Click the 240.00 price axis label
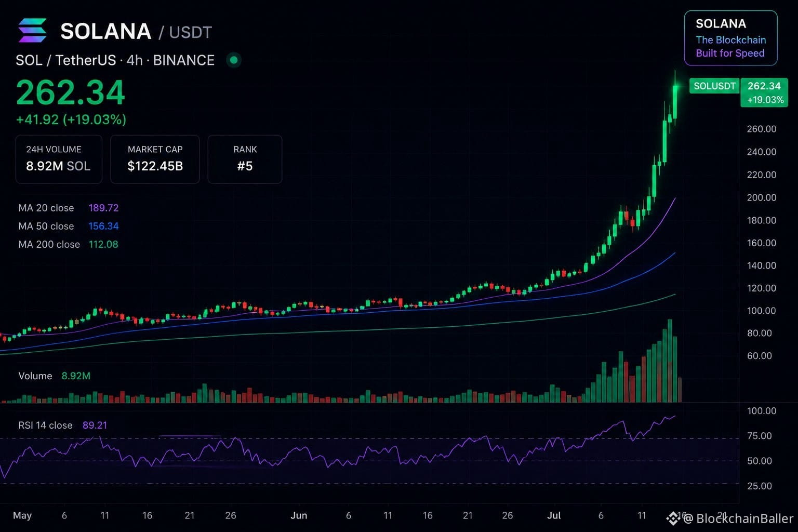Screen dimensions: 798x532 click(761, 152)
